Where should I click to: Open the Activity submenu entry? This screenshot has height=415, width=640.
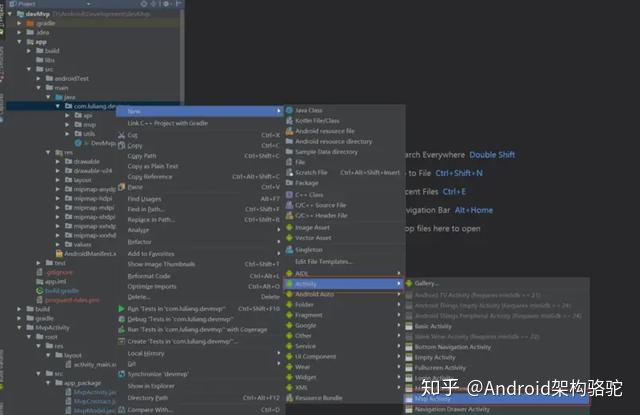[344, 284]
